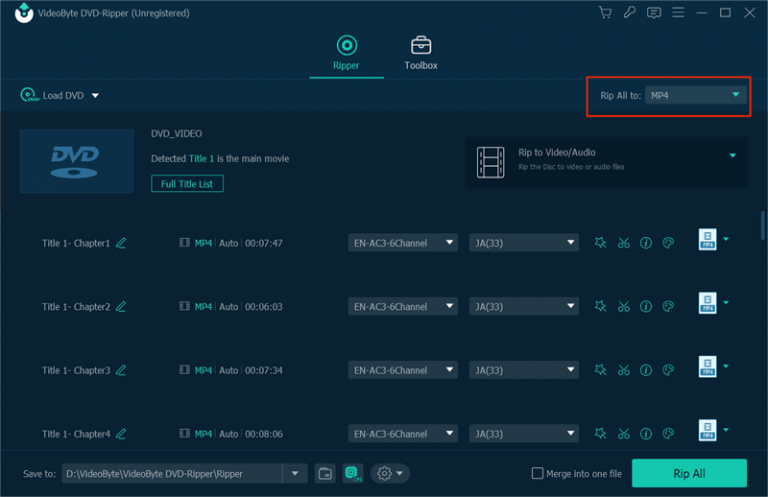Expand the Rip to Video/Audio mode dropdown

[733, 156]
